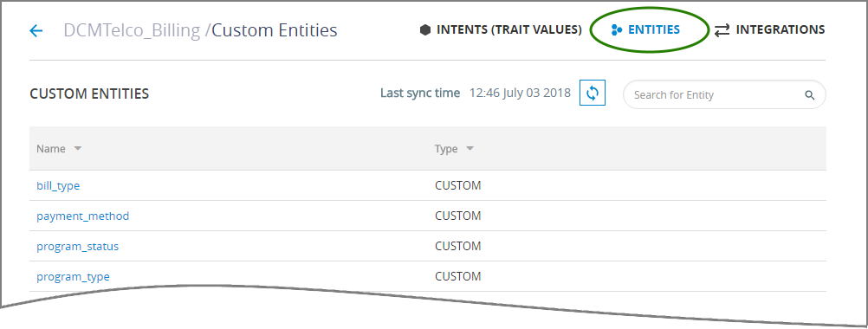Click the sync refresh icon button

coord(593,93)
